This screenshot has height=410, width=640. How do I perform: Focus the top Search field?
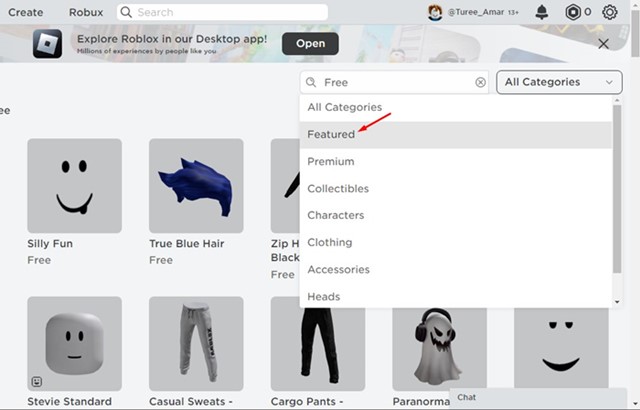pos(222,12)
